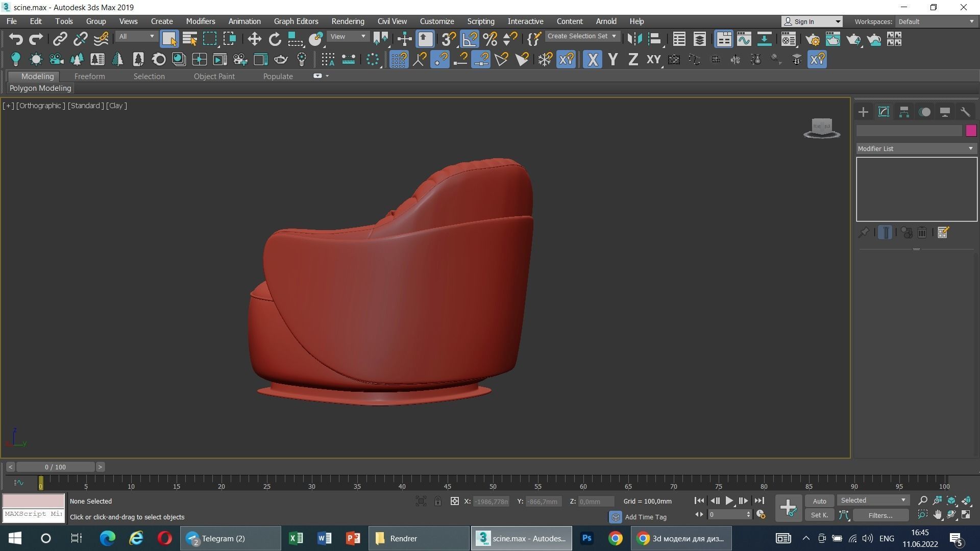Viewport: 980px width, 551px height.
Task: Toggle Auto Key mode
Action: click(819, 501)
